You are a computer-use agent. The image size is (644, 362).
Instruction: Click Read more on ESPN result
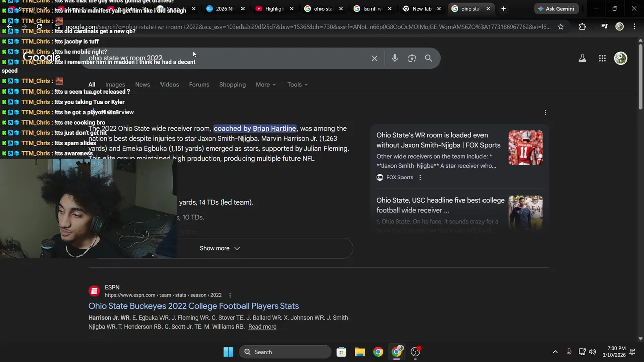(262, 327)
